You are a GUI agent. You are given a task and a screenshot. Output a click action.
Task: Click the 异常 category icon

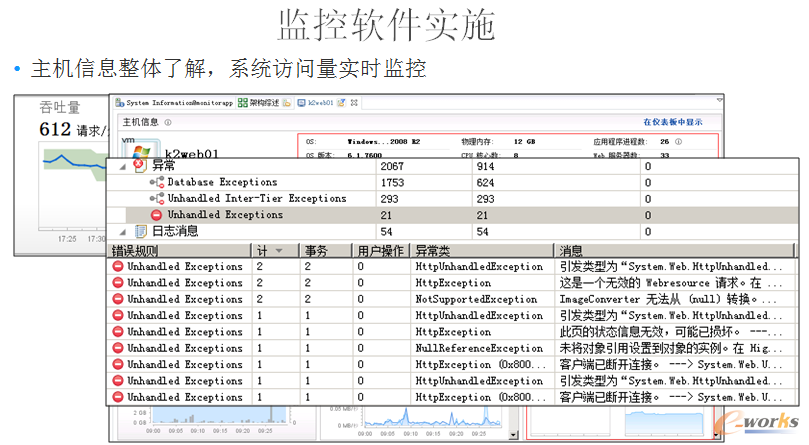click(139, 166)
